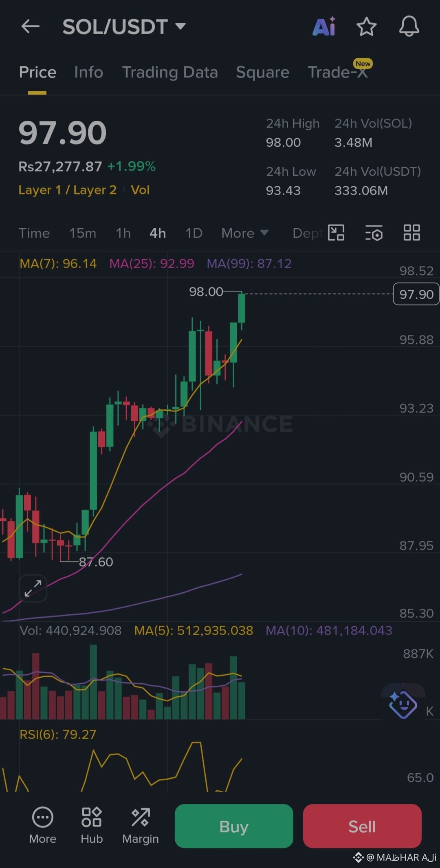Open the grid layout icon
Screen dimensions: 440x868
click(x=411, y=233)
